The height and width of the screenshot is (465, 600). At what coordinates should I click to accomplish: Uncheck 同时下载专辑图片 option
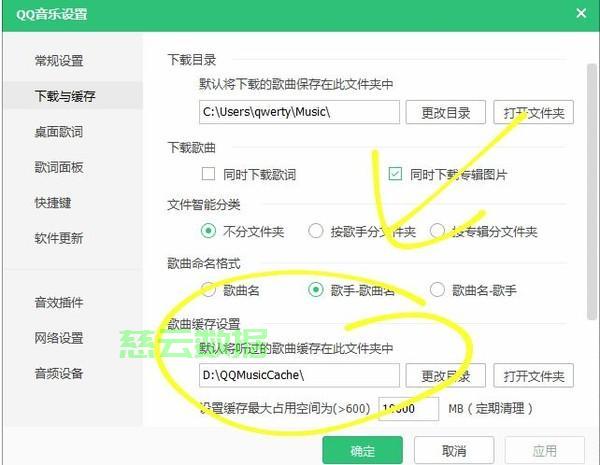tap(395, 174)
